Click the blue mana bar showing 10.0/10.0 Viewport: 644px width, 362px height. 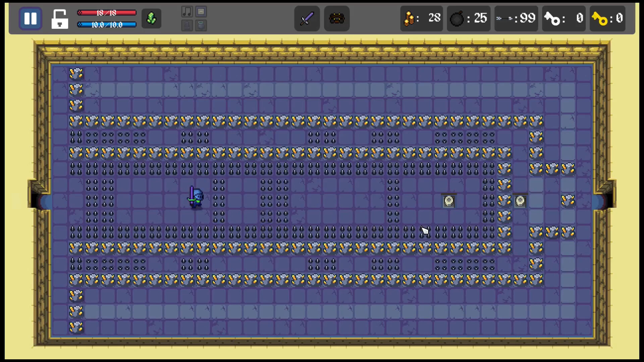tap(107, 24)
